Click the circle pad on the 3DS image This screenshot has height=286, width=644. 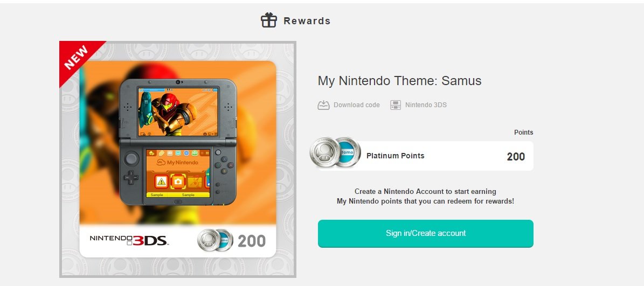(131, 159)
